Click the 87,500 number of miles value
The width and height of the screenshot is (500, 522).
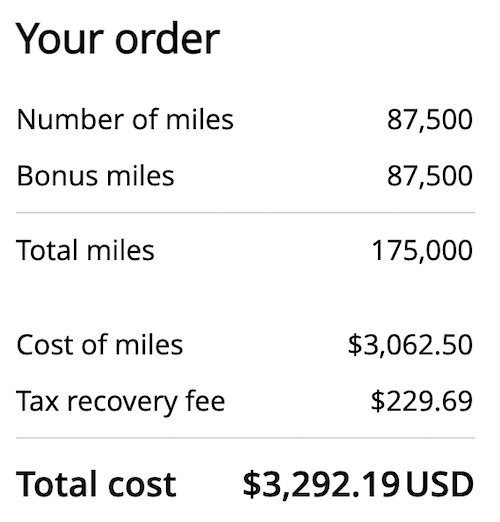(x=430, y=120)
